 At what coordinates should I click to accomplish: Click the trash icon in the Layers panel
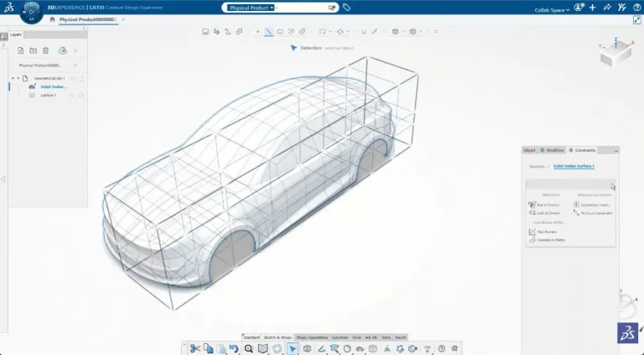[45, 50]
